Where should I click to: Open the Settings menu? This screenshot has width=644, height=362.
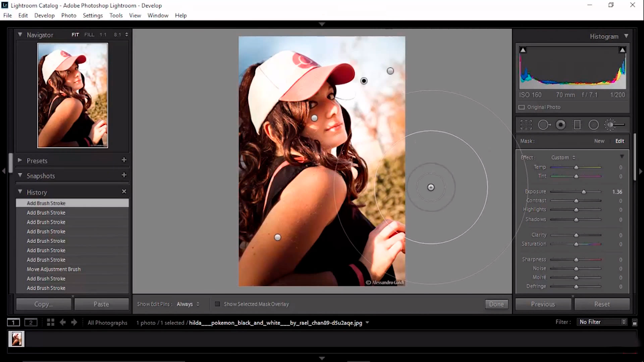(93, 15)
